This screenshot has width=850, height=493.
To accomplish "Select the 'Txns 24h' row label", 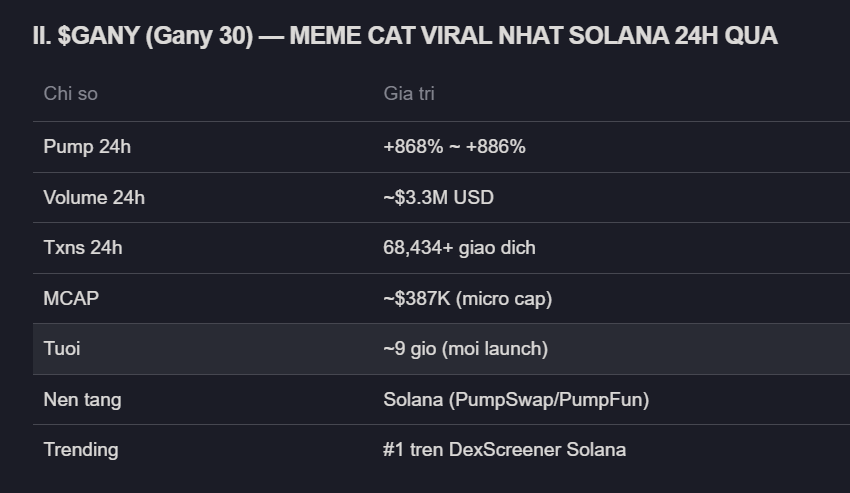I will coord(83,248).
